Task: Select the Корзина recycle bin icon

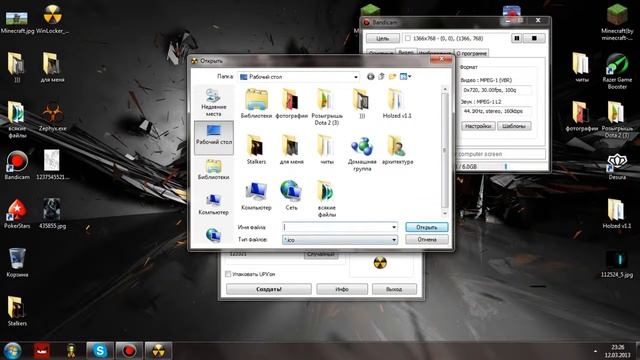Action: 17,262
